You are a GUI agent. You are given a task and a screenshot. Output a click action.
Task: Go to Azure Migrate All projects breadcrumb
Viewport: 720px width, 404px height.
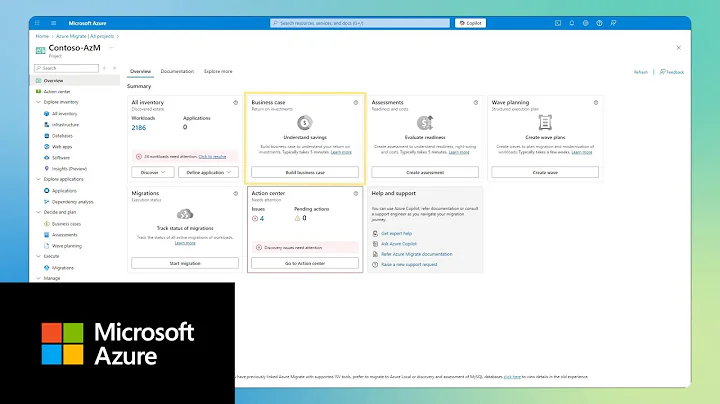pos(85,36)
